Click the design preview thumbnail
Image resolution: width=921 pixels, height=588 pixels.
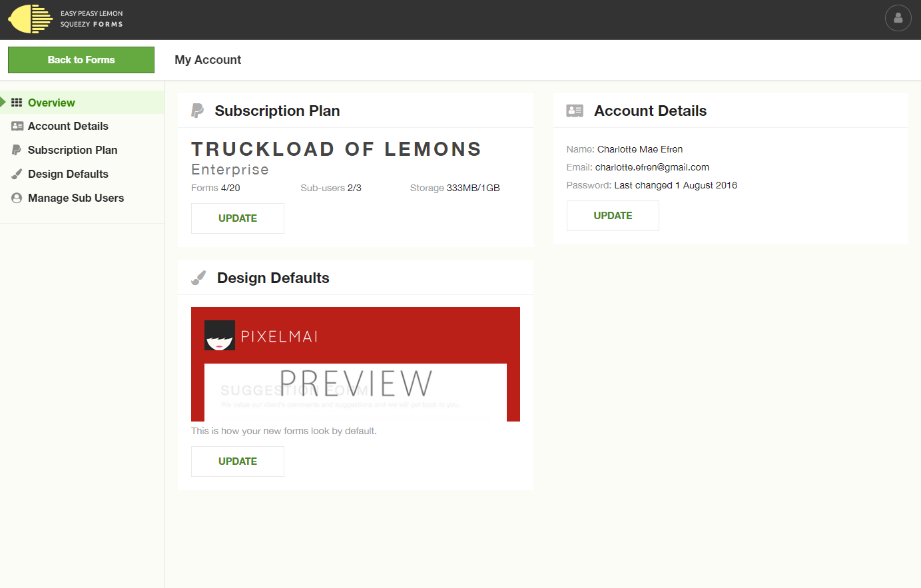point(356,364)
